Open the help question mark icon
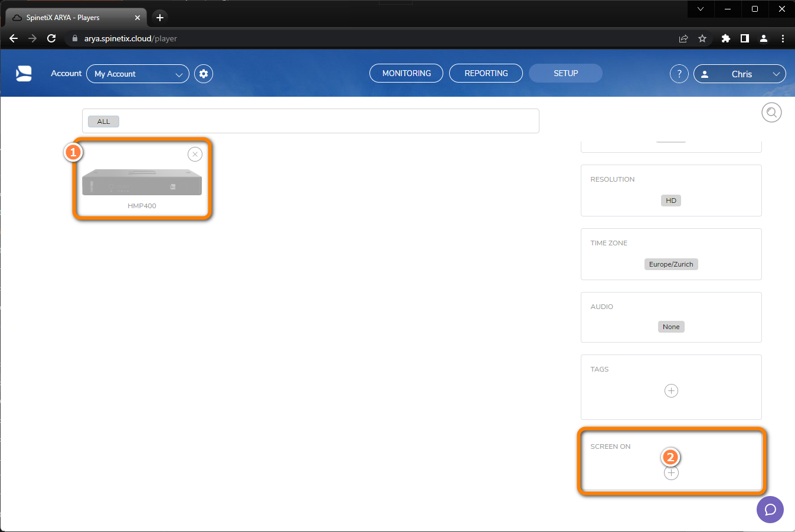This screenshot has width=795, height=532. coord(679,74)
